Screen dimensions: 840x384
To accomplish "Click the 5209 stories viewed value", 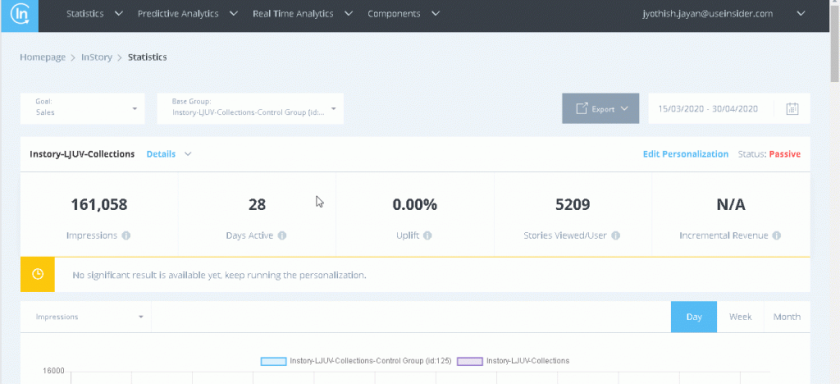I will pos(573,205).
